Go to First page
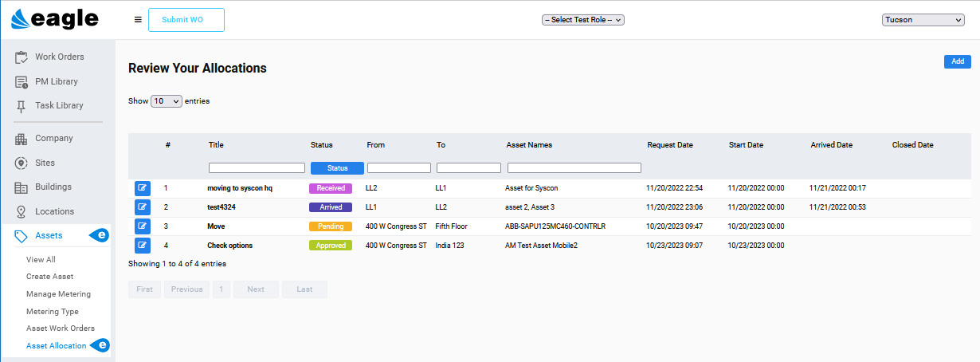This screenshot has width=980, height=362. (x=144, y=289)
